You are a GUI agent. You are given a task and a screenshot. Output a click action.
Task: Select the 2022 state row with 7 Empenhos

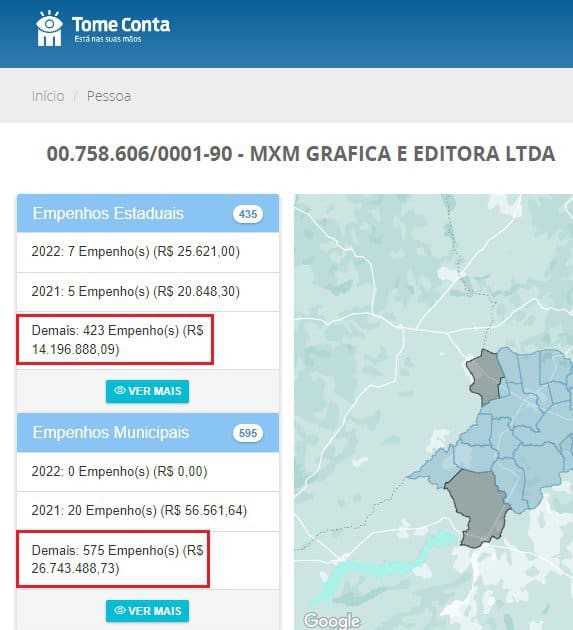(x=148, y=252)
